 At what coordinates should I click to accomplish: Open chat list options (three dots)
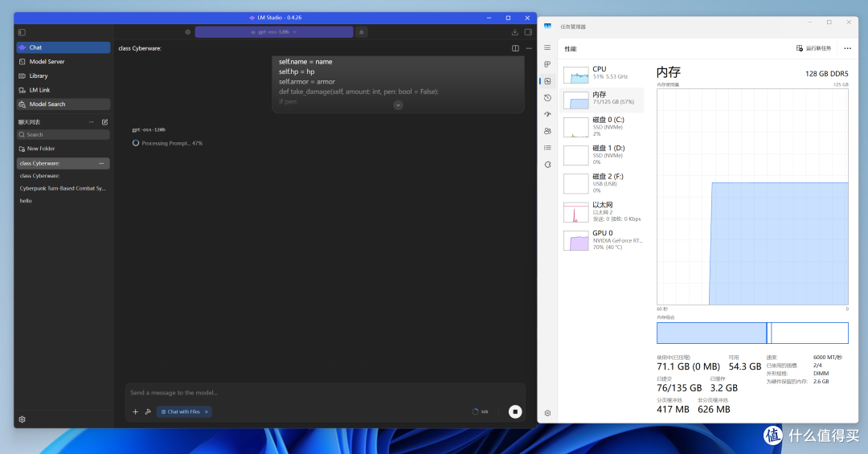[92, 122]
